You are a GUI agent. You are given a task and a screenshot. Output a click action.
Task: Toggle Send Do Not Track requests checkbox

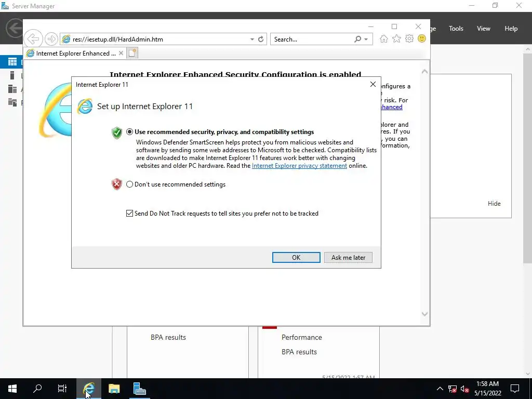point(129,214)
